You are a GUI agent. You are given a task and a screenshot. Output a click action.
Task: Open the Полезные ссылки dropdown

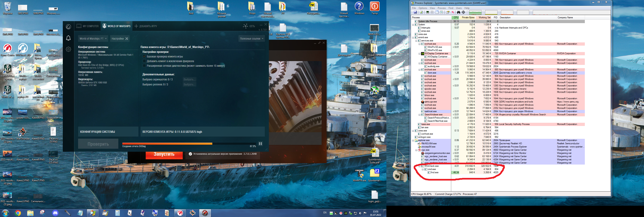252,38
